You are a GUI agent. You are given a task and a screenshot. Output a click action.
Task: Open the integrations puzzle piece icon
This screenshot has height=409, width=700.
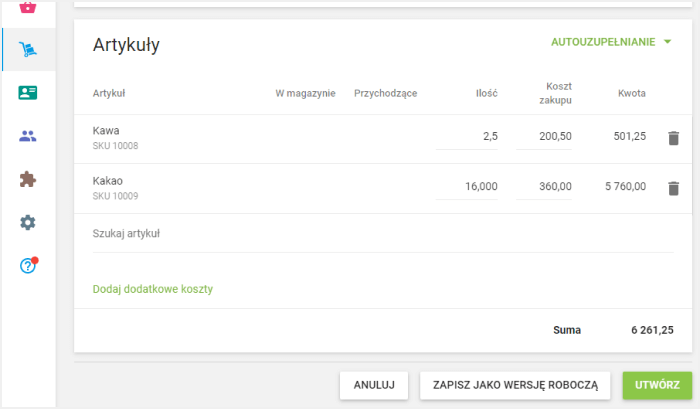click(x=28, y=179)
